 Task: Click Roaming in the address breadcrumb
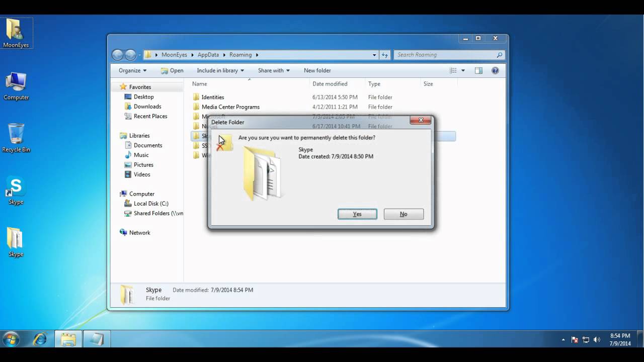point(240,55)
